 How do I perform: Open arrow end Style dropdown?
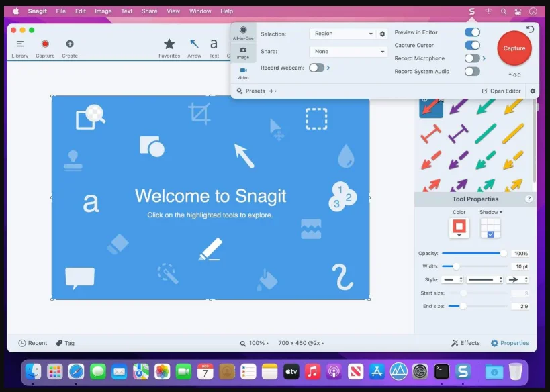point(517,279)
